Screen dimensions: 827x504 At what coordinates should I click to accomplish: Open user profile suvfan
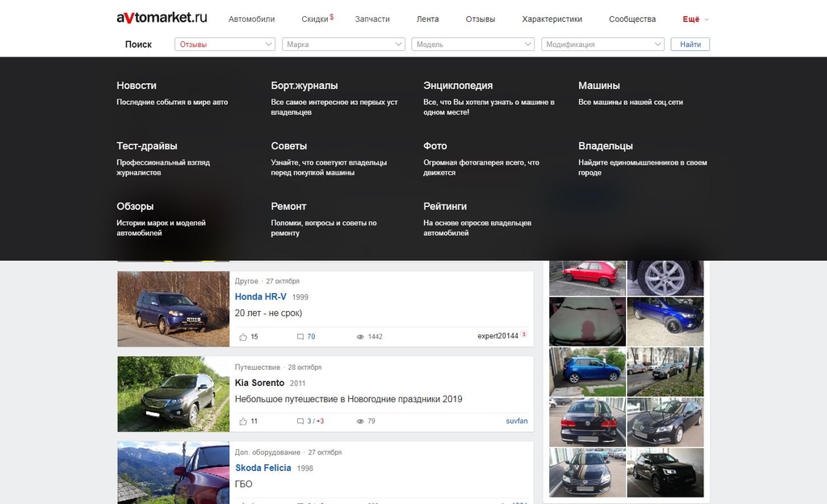(x=517, y=421)
